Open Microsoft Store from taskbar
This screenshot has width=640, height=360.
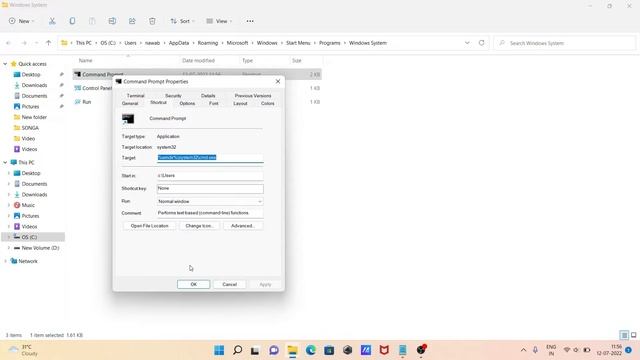[329, 350]
